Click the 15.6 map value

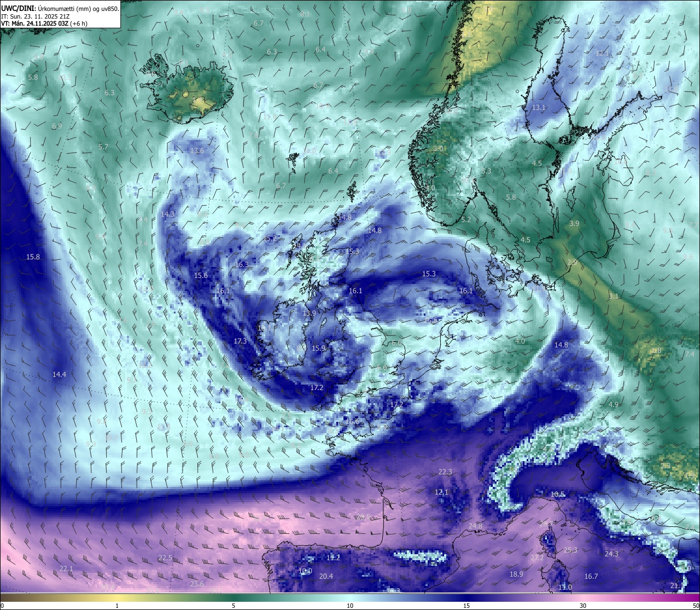click(x=201, y=275)
